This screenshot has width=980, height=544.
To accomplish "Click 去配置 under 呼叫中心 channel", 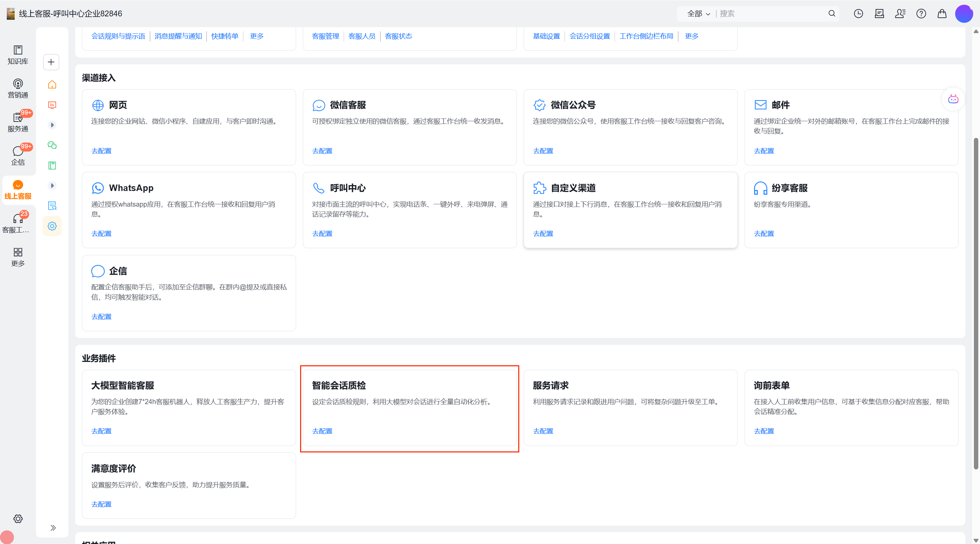I will coord(322,234).
